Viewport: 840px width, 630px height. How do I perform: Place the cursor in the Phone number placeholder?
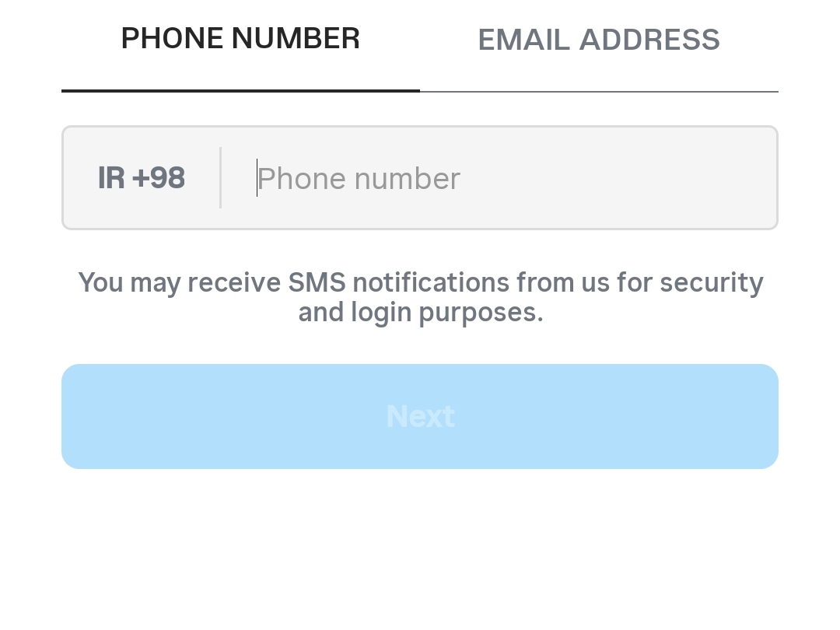(359, 179)
